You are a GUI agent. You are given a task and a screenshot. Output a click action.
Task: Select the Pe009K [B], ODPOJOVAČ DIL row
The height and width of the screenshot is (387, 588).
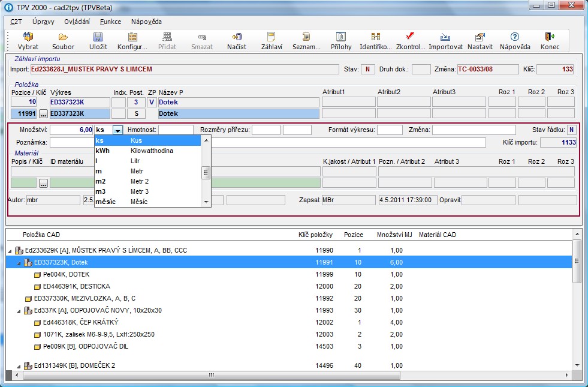[x=289, y=346]
